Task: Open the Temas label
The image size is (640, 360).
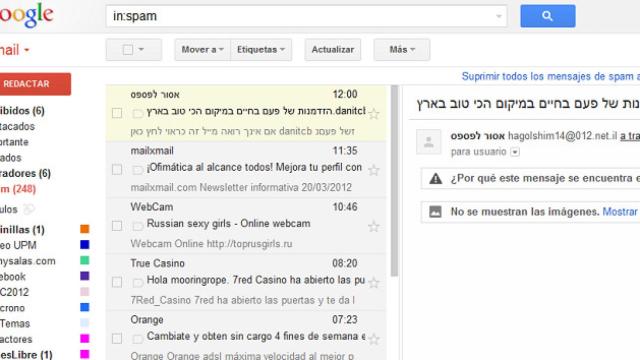Action: (x=15, y=324)
